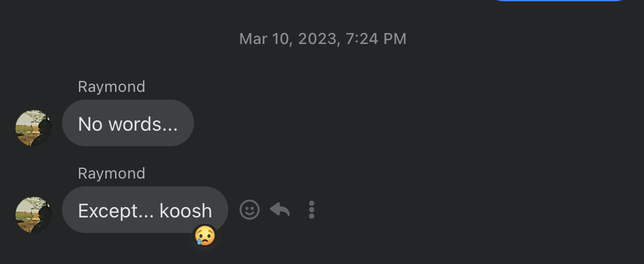Open the emoji reaction picker for koosh message
The height and width of the screenshot is (264, 644).
(250, 210)
